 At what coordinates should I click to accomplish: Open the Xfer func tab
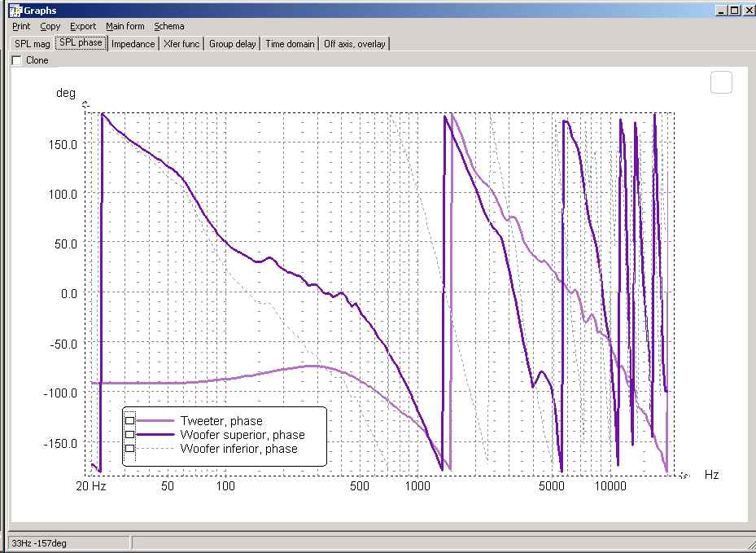tap(181, 44)
